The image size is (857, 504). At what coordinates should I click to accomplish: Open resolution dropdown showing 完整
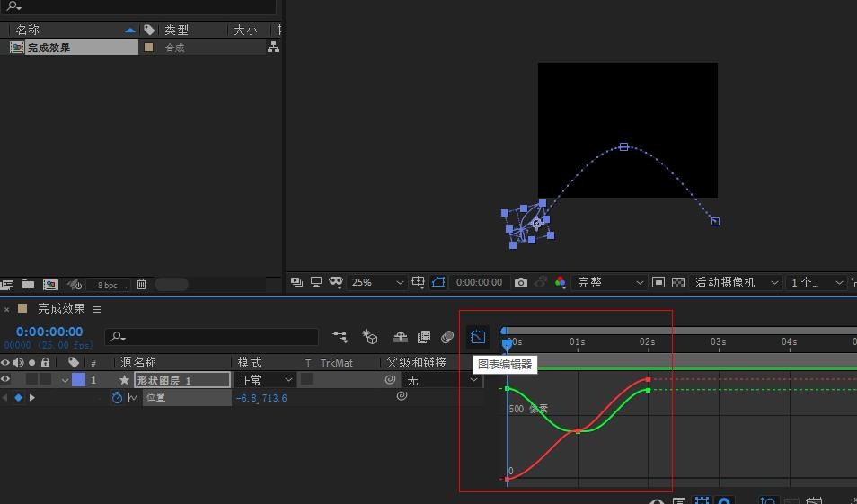(610, 282)
